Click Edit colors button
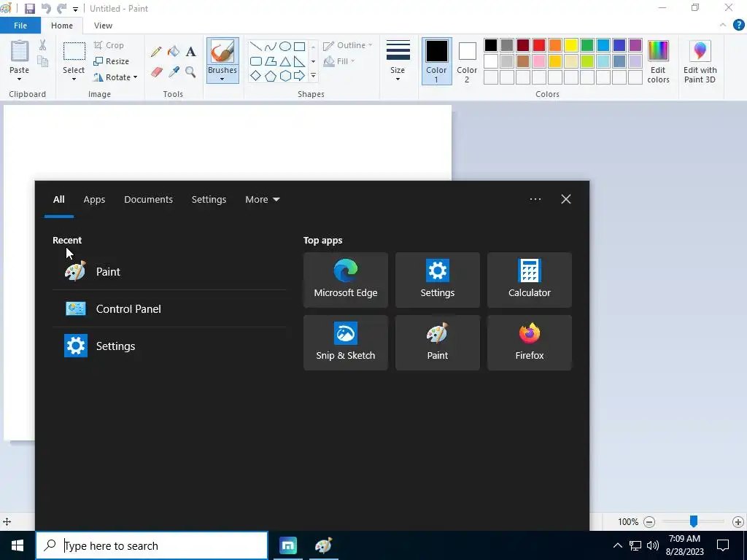Image resolution: width=747 pixels, height=560 pixels. [659, 61]
